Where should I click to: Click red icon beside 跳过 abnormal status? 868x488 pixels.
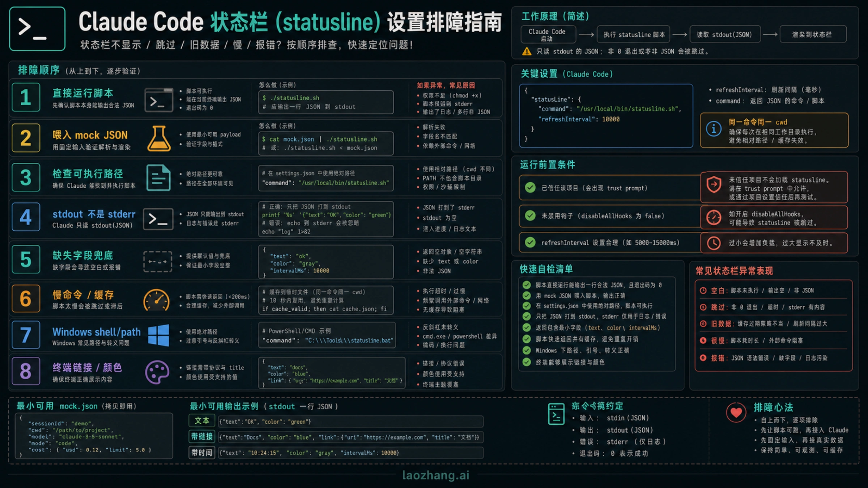703,307
